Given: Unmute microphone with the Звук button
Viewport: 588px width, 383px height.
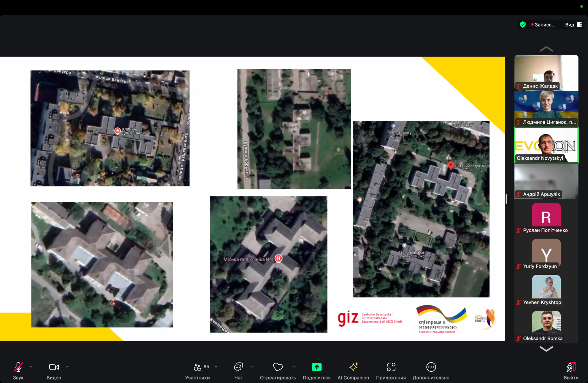Looking at the screenshot, I should coord(18,367).
